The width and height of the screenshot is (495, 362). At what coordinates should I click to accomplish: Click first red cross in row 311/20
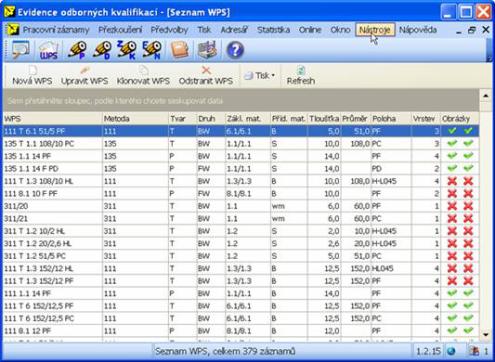452,206
